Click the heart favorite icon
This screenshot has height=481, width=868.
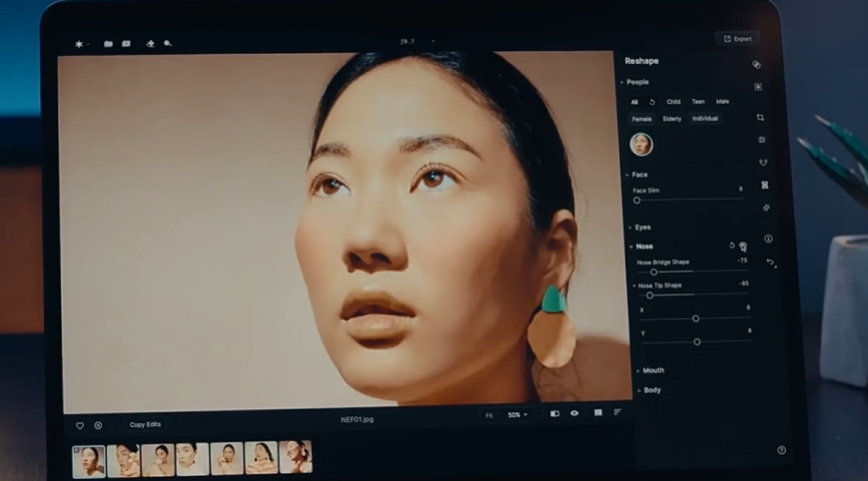coord(80,425)
